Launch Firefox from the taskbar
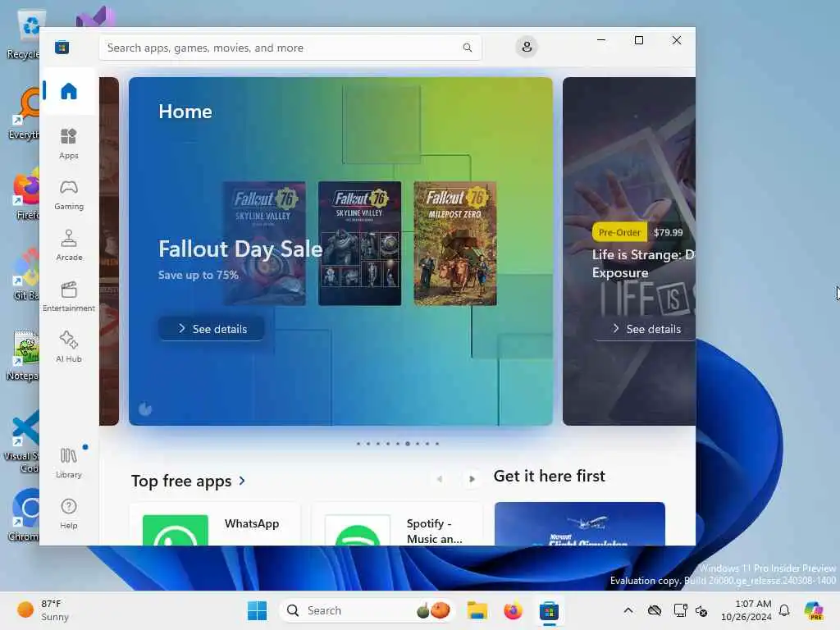 tap(513, 610)
